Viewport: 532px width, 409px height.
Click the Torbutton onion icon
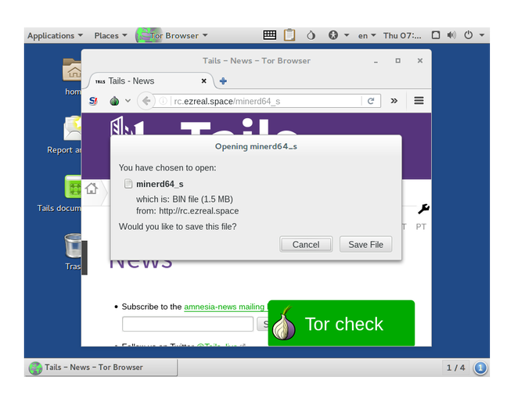point(114,101)
